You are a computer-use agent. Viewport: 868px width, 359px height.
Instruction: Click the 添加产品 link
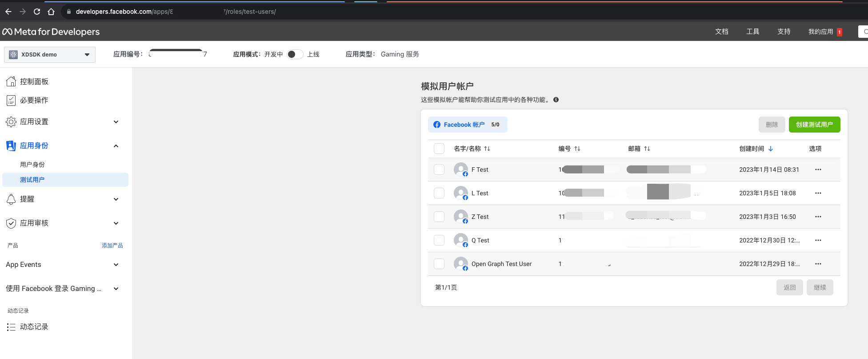click(112, 246)
